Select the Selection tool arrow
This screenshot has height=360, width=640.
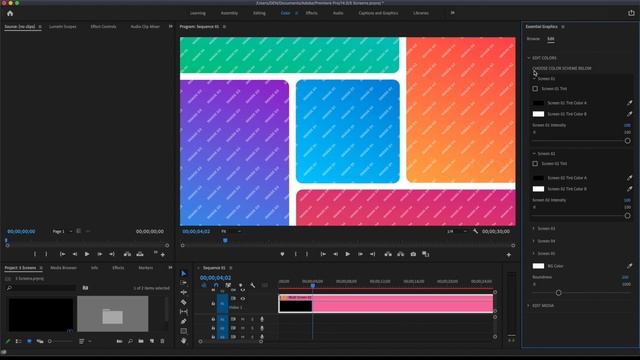184,273
